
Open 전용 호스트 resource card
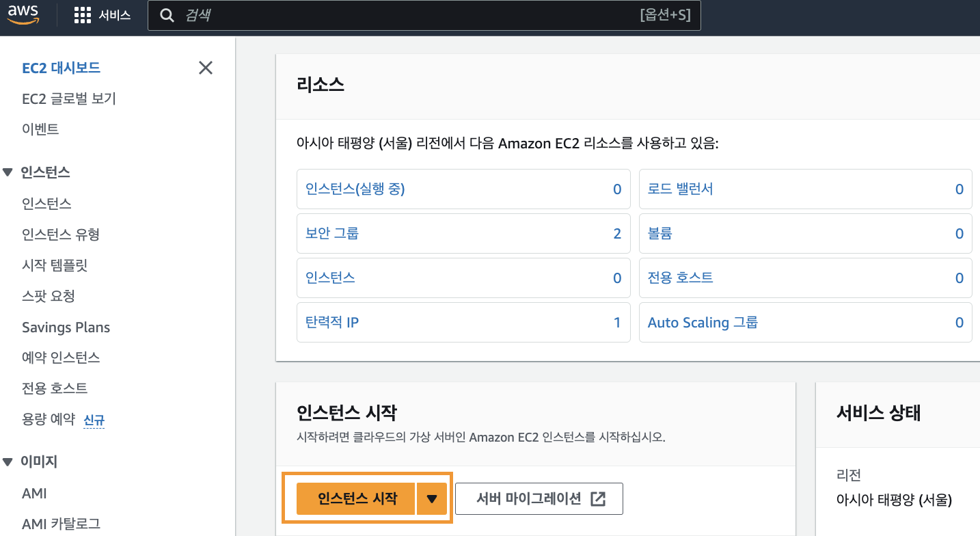click(805, 278)
